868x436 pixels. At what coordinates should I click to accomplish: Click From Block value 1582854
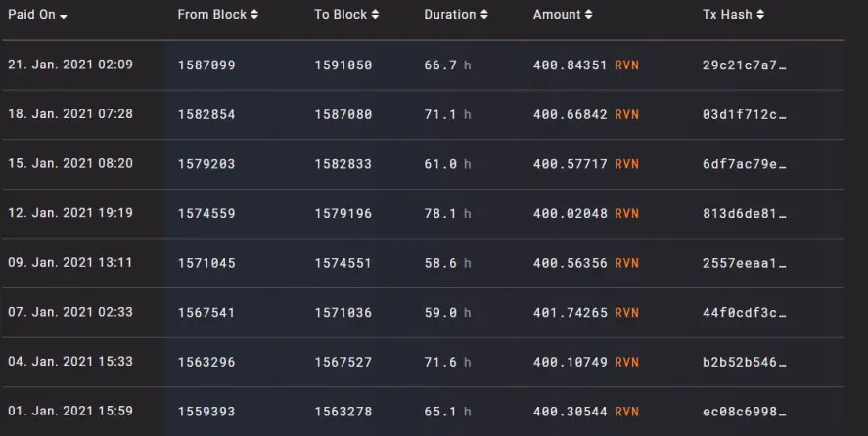206,114
